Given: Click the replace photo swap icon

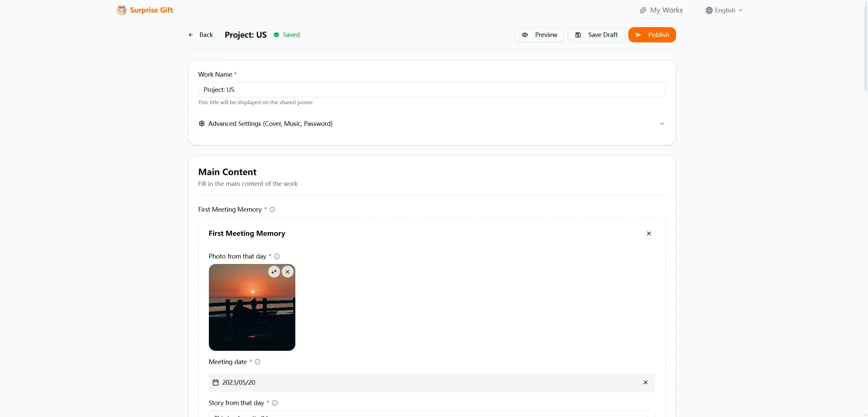Looking at the screenshot, I should pos(274,272).
